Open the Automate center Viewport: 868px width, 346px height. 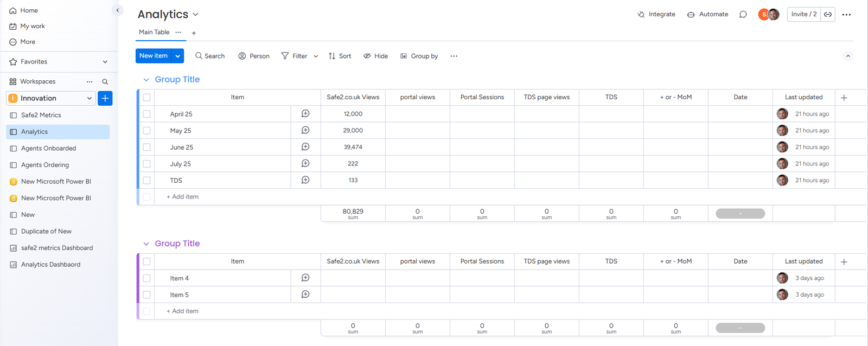coord(707,15)
